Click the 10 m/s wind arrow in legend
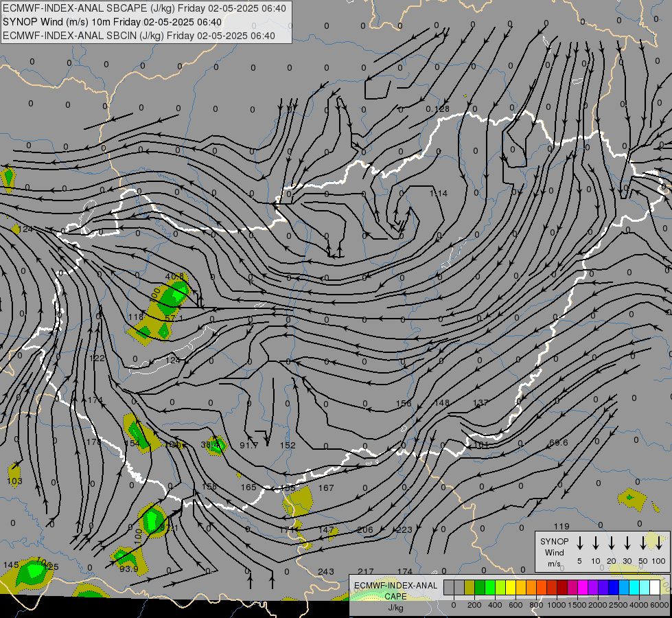 (x=595, y=542)
